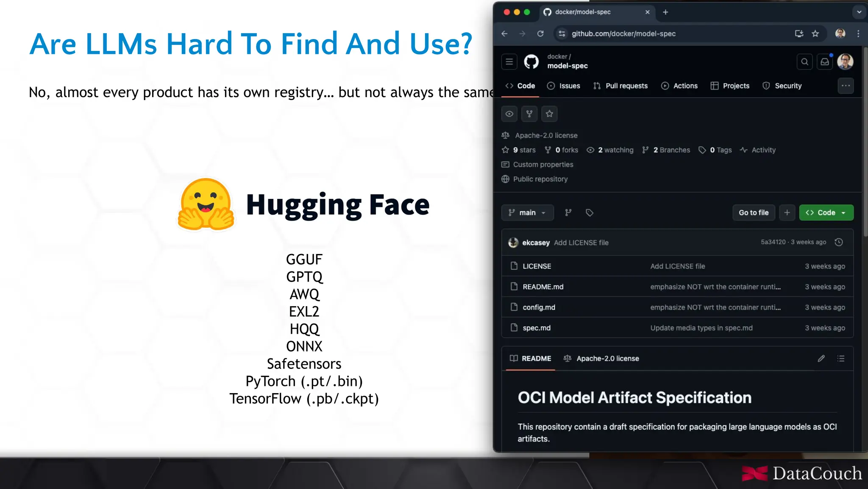This screenshot has width=868, height=489.
Task: Edit README with the pencil icon
Action: [x=821, y=358]
